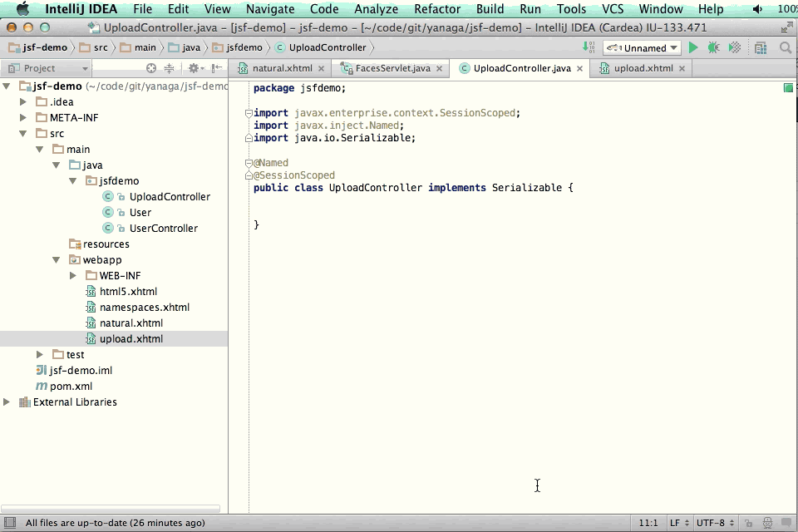This screenshot has width=798, height=532.
Task: Select namespaces.xhtml in project tree
Action: (145, 308)
